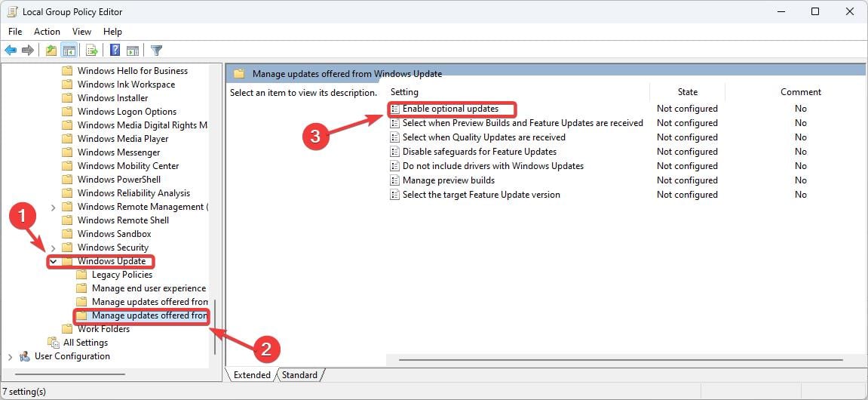Switch to the Standard tab

[299, 375]
